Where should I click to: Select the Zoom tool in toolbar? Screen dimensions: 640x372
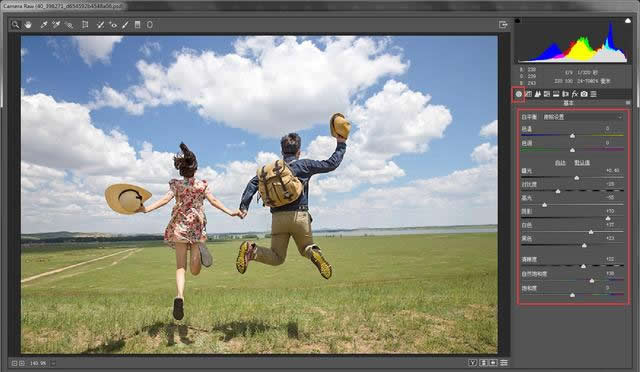pos(15,25)
